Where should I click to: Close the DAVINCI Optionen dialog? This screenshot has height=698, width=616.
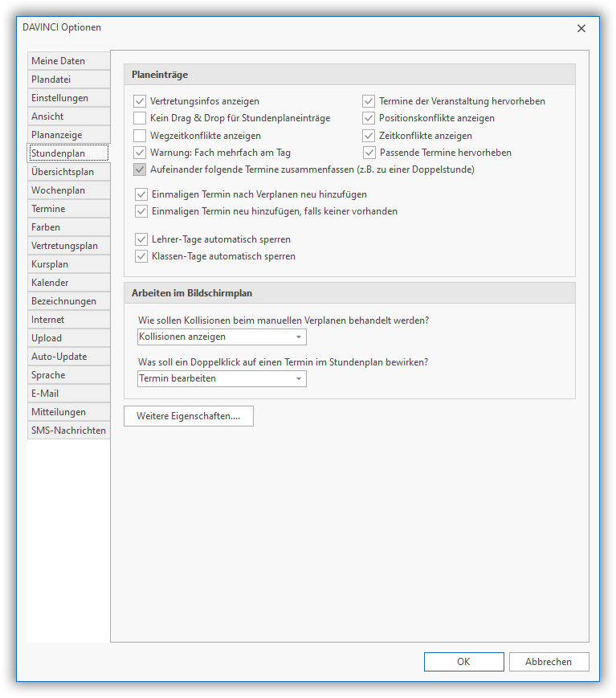tap(581, 28)
